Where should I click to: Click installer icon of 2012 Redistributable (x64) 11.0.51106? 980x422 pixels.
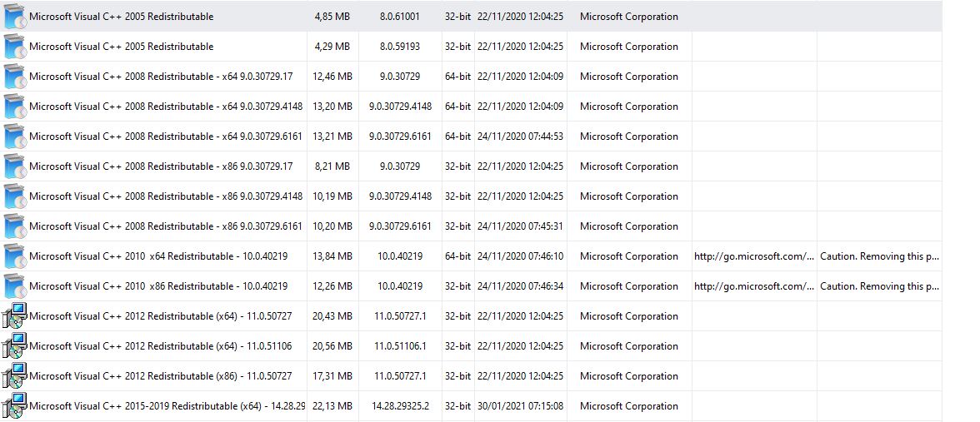click(x=15, y=346)
